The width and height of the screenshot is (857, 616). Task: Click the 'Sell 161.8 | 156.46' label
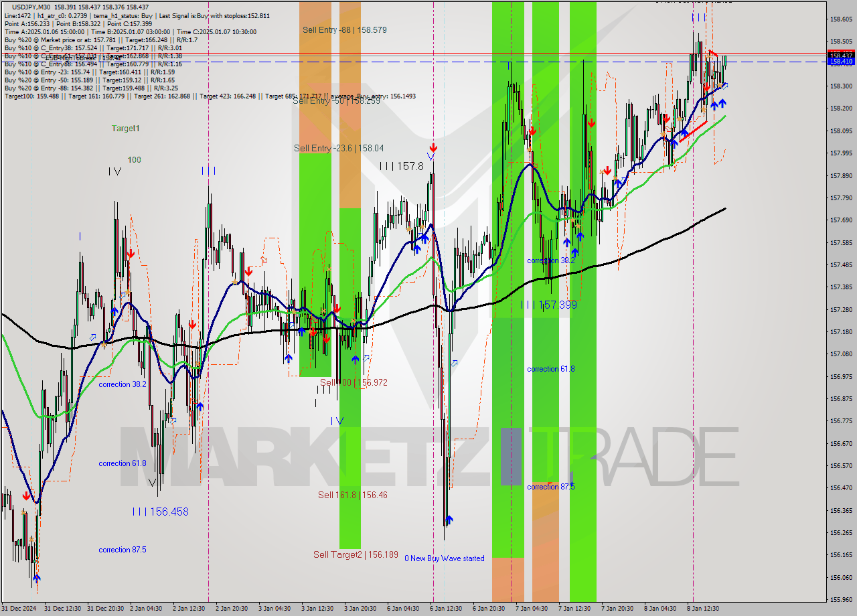coord(353,495)
